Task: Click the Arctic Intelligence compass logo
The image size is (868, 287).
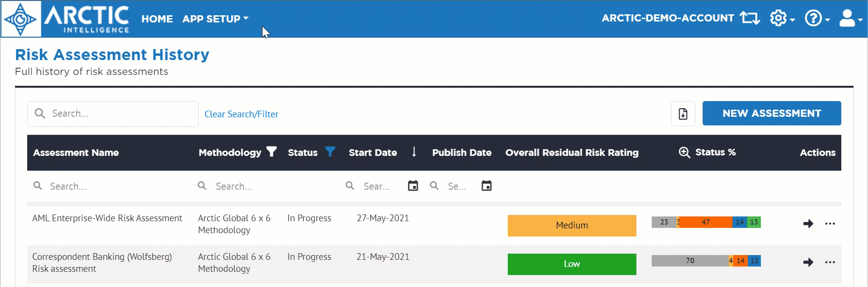Action: point(20,19)
